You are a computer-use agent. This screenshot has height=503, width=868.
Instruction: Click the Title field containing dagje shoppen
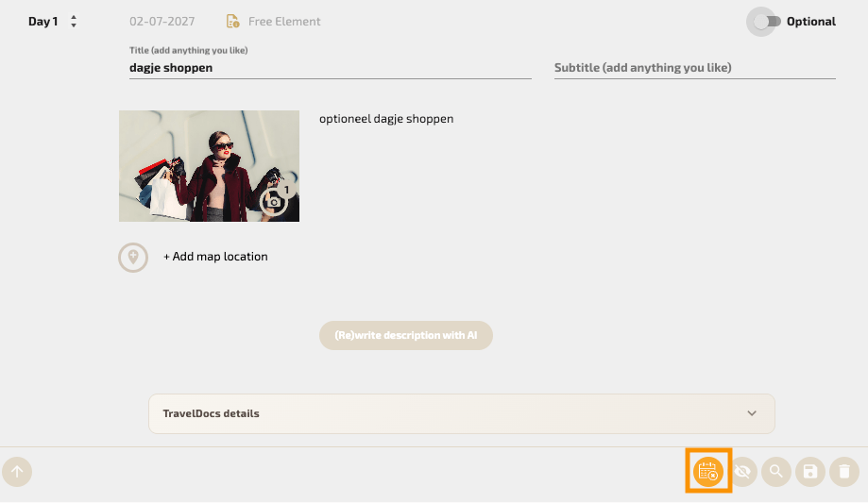tap(330, 68)
